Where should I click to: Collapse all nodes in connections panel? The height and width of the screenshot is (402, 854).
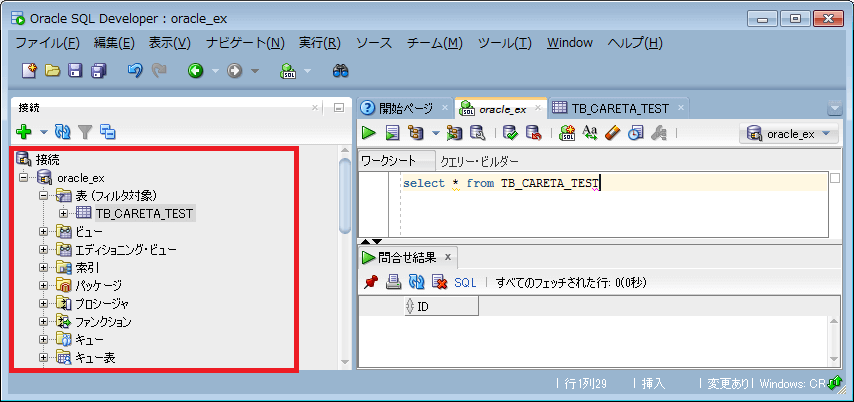pos(108,131)
